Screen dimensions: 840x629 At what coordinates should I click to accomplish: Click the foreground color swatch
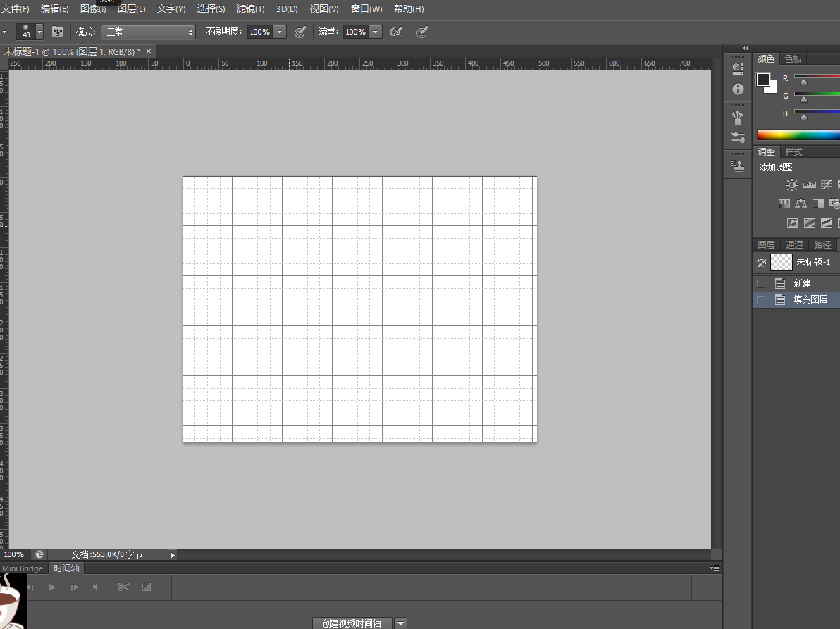coord(763,80)
